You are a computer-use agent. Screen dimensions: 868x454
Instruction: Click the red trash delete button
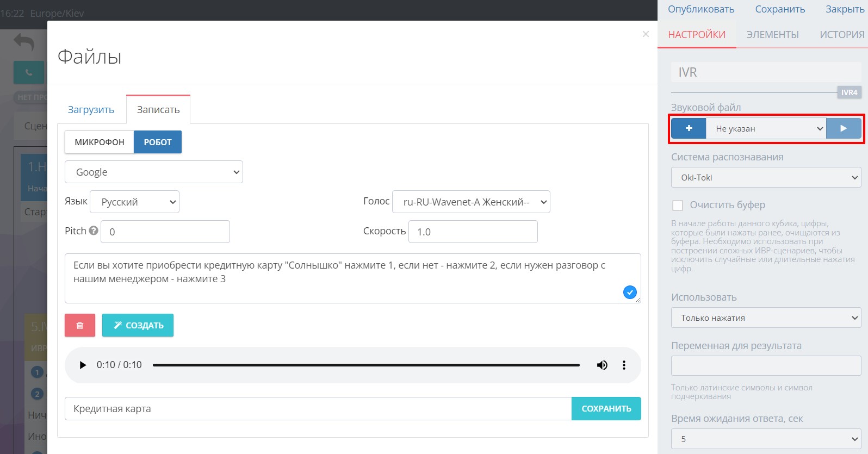tap(80, 325)
